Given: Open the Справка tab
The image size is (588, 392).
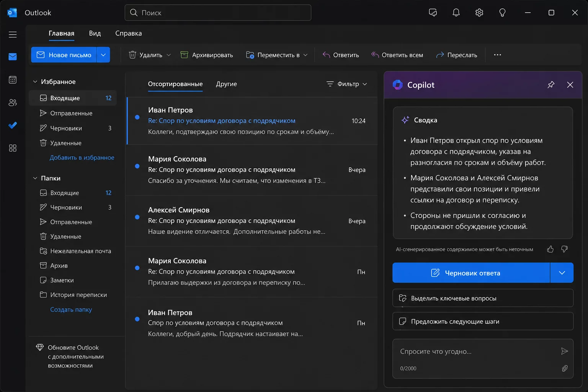Looking at the screenshot, I should tap(128, 33).
